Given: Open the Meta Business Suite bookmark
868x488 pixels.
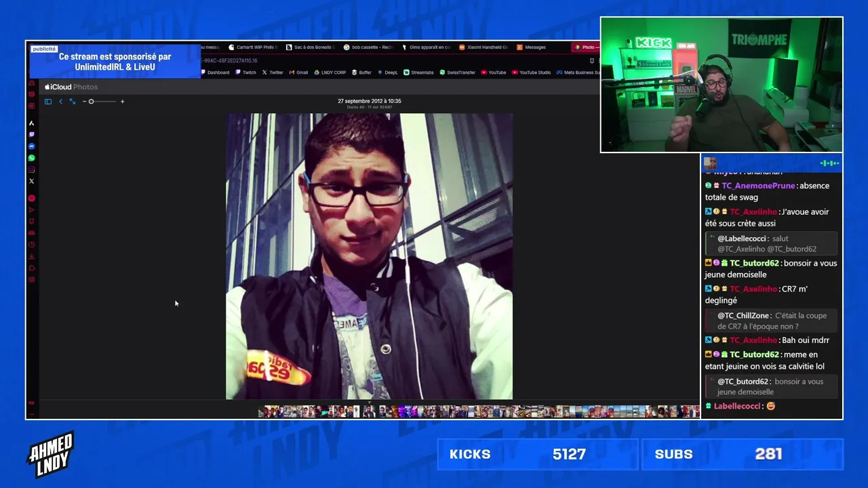Looking at the screenshot, I should pyautogui.click(x=578, y=73).
